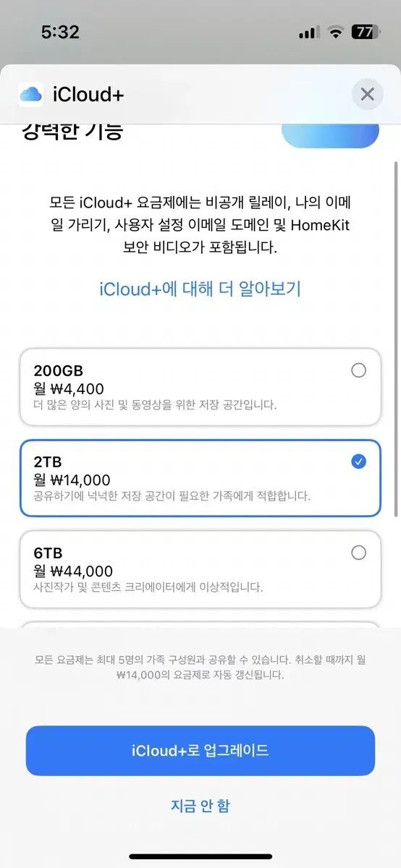Tap the home indicator bar at bottom

pos(200,856)
